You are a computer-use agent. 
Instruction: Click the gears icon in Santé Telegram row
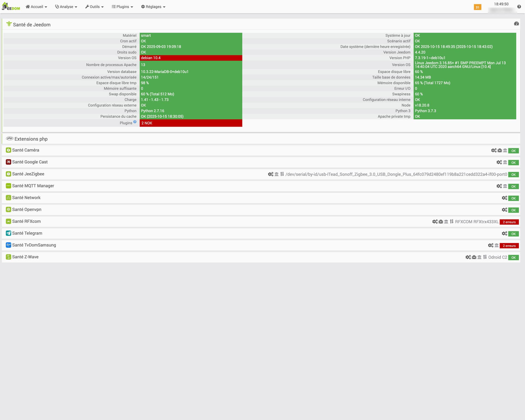click(x=504, y=234)
